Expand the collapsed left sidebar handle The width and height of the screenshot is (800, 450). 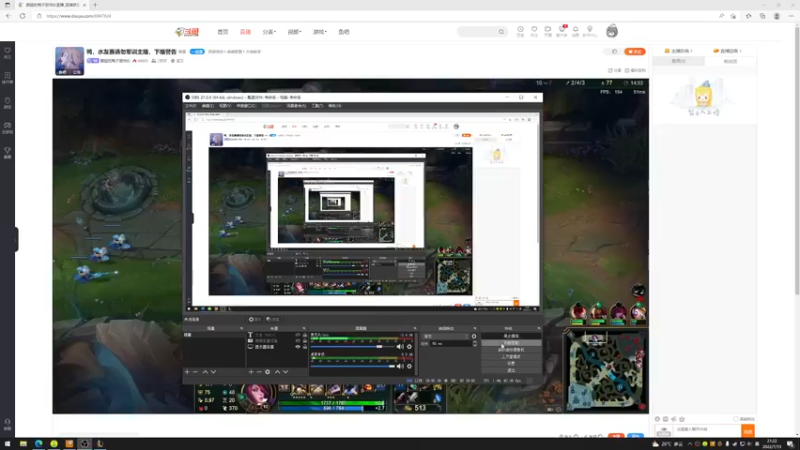click(x=16, y=239)
